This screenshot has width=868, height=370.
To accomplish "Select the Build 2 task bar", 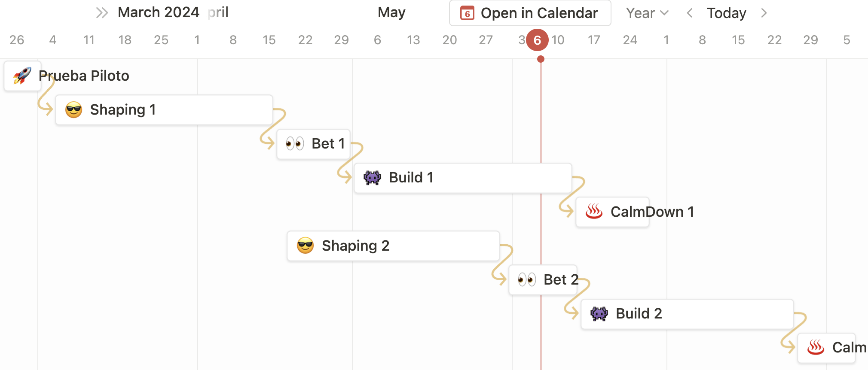I will (x=687, y=314).
